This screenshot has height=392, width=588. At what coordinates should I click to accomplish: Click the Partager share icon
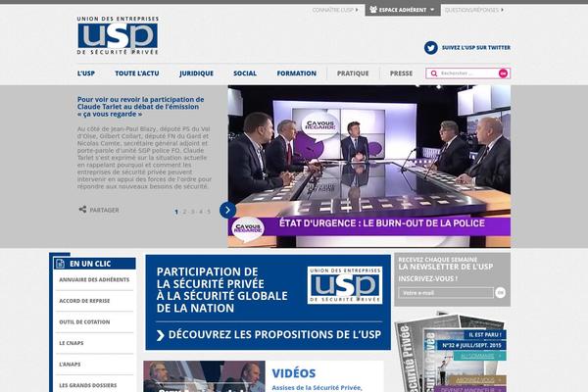[x=82, y=210]
